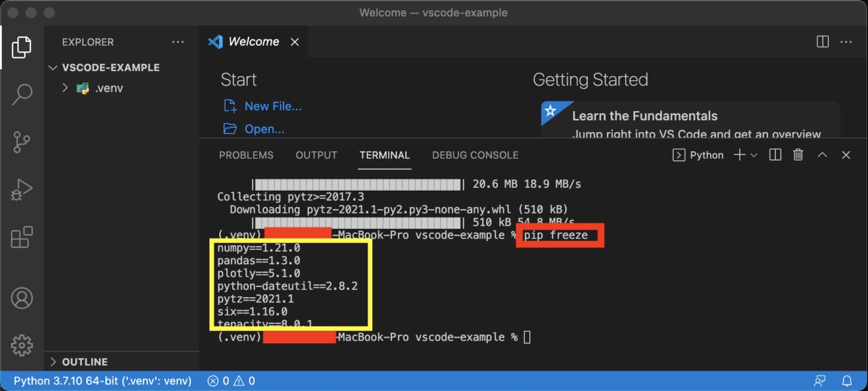Screen dimensions: 868x391
Task: Split the terminal with the split icon
Action: 775,154
